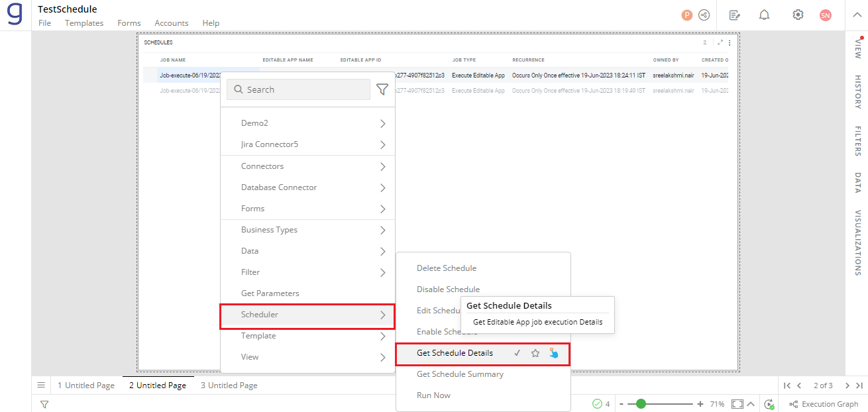Click the checkmark icon on Get Schedule Details

coord(517,353)
